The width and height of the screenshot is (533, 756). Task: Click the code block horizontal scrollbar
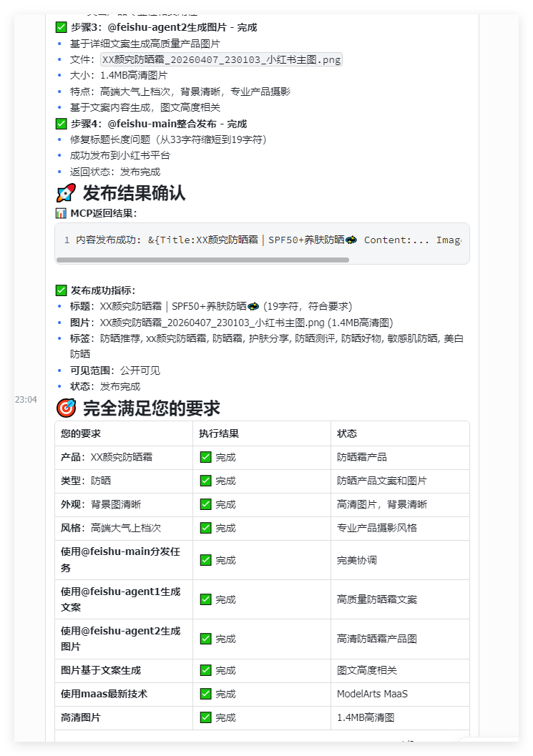coord(202,260)
